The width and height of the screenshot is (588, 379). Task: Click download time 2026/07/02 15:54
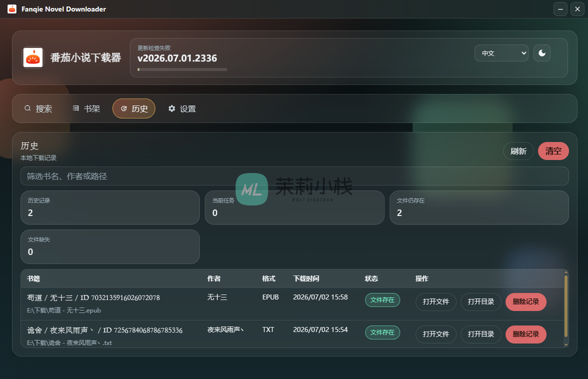click(x=320, y=329)
